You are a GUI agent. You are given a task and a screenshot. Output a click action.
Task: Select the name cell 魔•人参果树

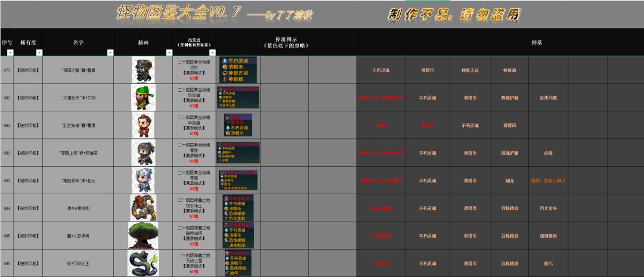pyautogui.click(x=78, y=235)
